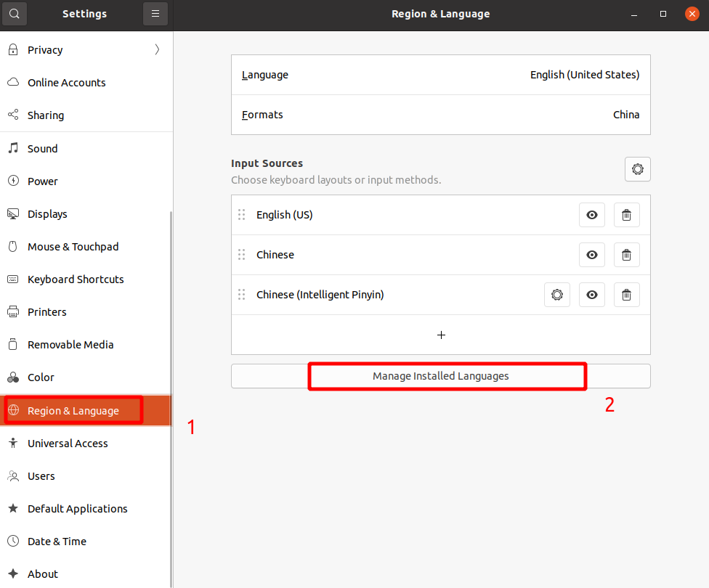Expand the Privacy submenu chevron
The width and height of the screenshot is (709, 588).
pos(157,49)
